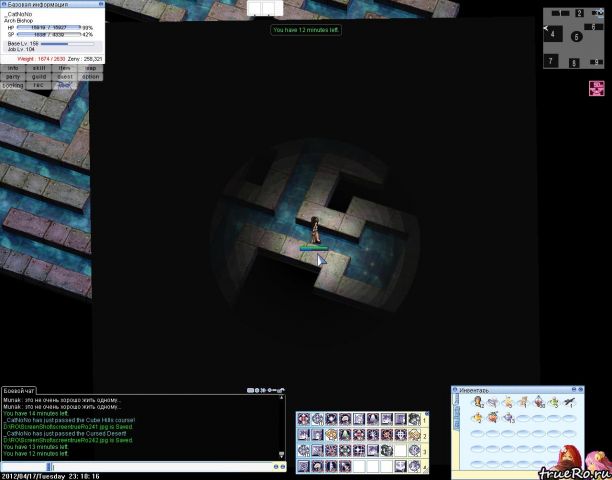Focus the chat message input field
The height and width of the screenshot is (480, 612).
[162, 467]
